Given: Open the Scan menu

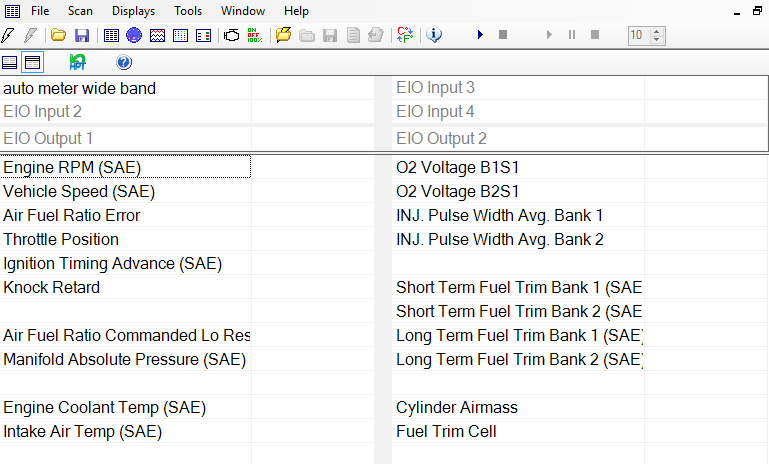Looking at the screenshot, I should pyautogui.click(x=80, y=11).
